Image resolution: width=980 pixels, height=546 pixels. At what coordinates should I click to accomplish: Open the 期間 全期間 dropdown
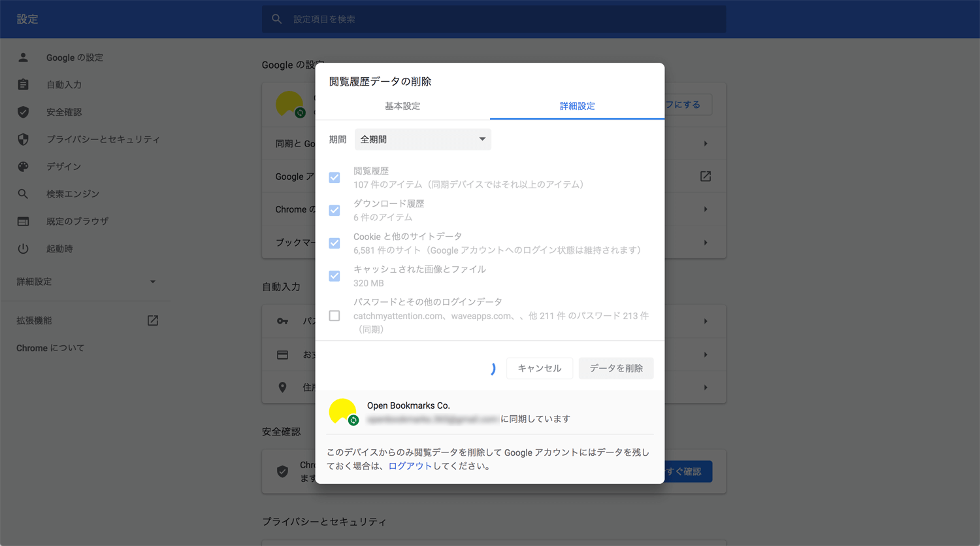pyautogui.click(x=423, y=139)
